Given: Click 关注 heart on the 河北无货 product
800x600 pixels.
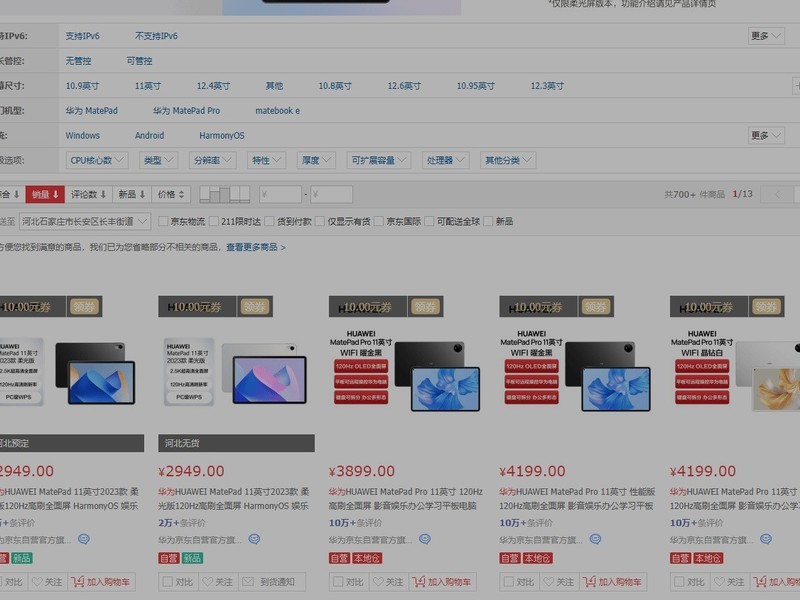Looking at the screenshot, I should [x=216, y=582].
